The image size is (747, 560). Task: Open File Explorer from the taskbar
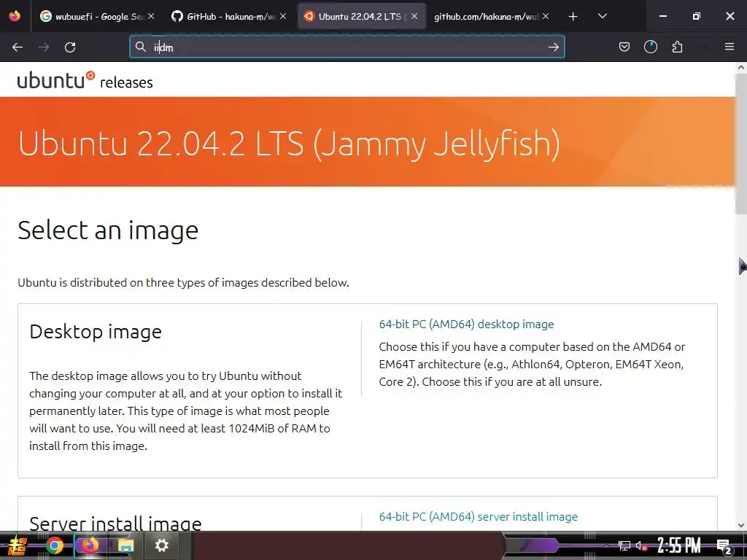point(125,545)
